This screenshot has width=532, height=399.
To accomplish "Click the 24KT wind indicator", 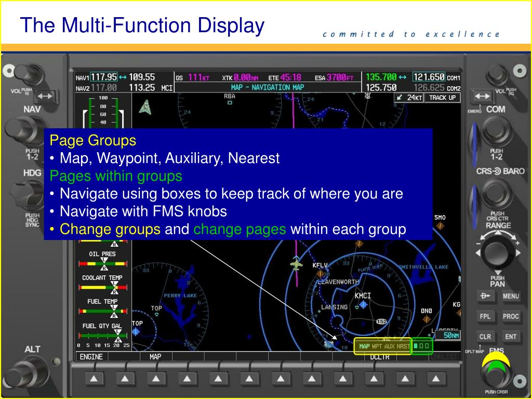I will [409, 98].
